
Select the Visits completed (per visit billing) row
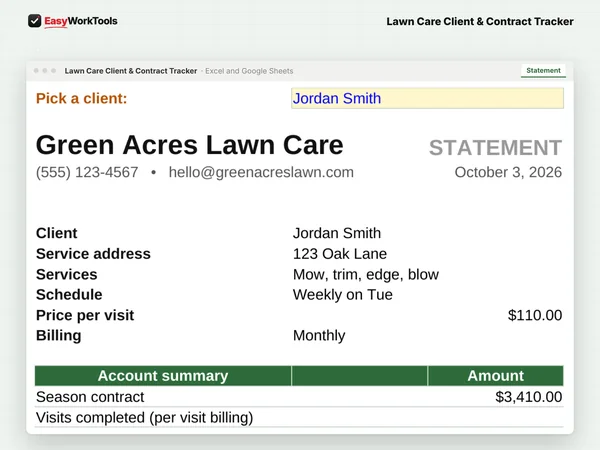tap(299, 417)
